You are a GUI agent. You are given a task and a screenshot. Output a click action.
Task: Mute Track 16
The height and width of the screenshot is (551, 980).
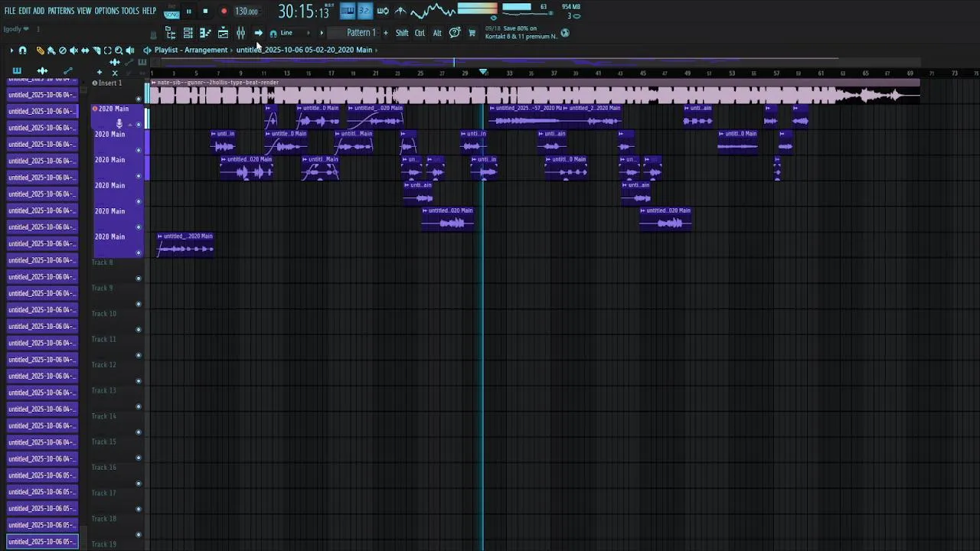(139, 483)
